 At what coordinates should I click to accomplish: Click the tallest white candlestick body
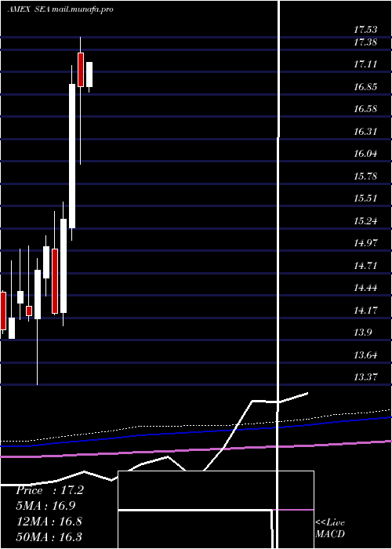[72, 156]
